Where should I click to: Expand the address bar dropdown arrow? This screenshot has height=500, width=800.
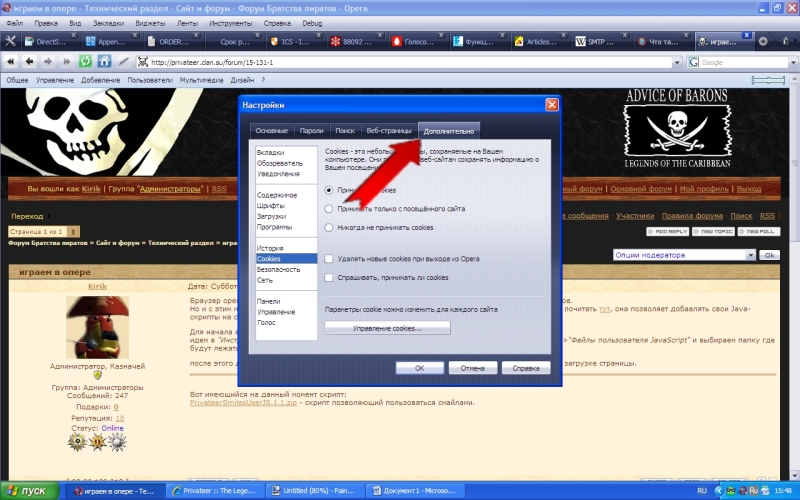677,62
